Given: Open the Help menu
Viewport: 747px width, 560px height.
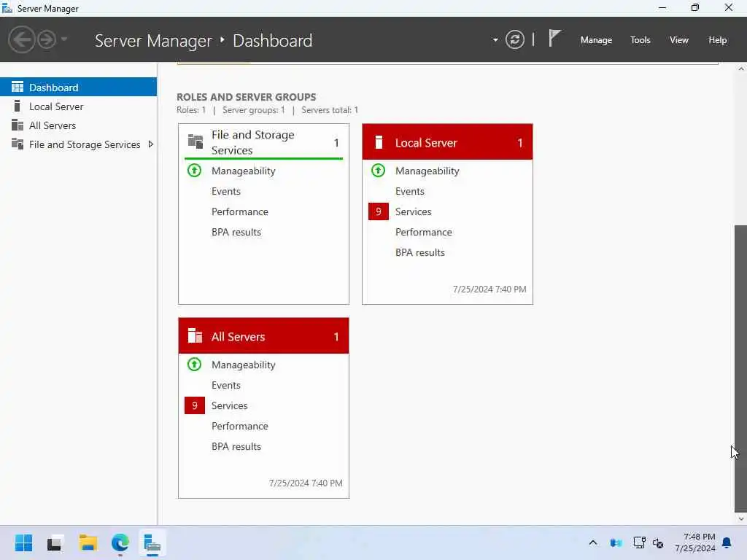Looking at the screenshot, I should 717,40.
